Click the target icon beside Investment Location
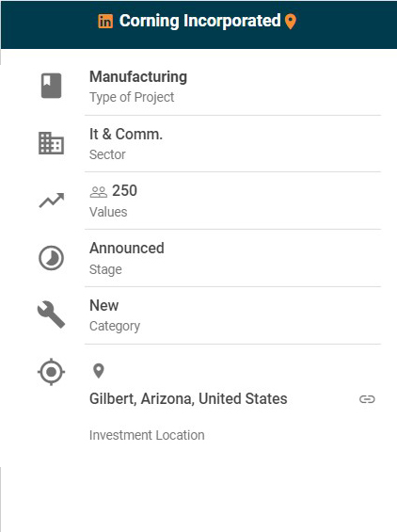 (51, 372)
